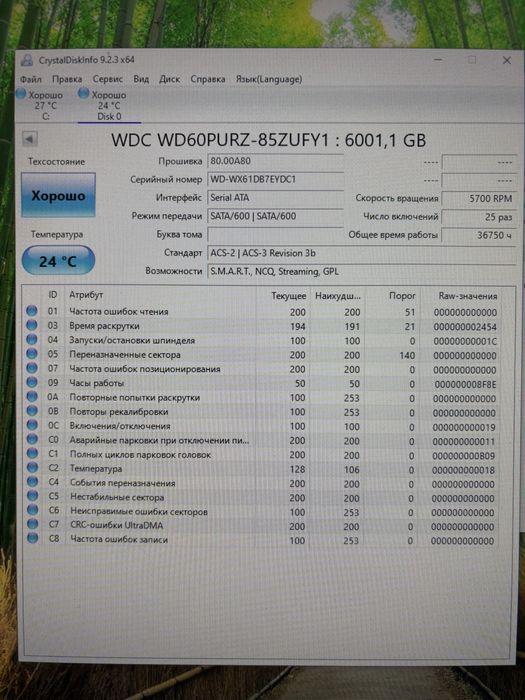
Task: Select the Часы работы row
Action: click(x=262, y=383)
